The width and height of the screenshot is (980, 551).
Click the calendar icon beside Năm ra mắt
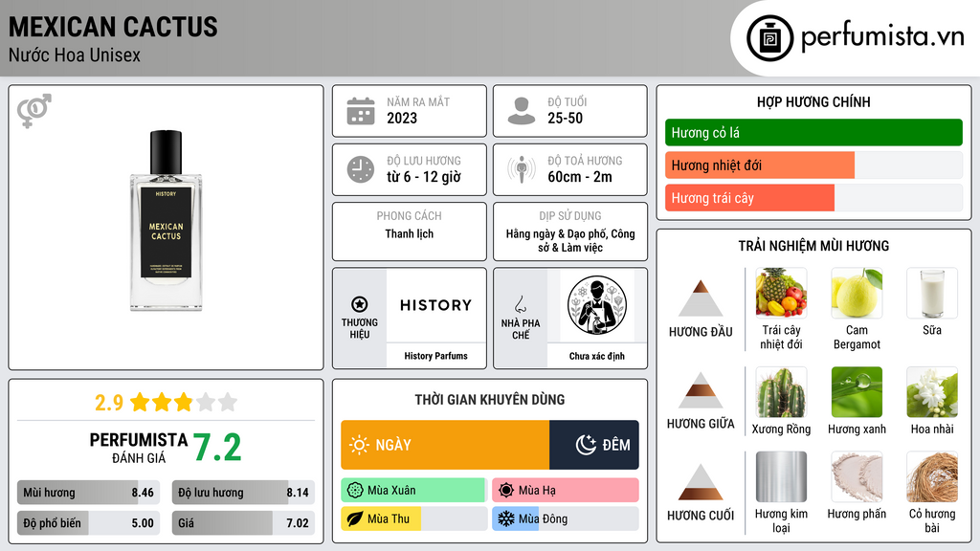[361, 111]
